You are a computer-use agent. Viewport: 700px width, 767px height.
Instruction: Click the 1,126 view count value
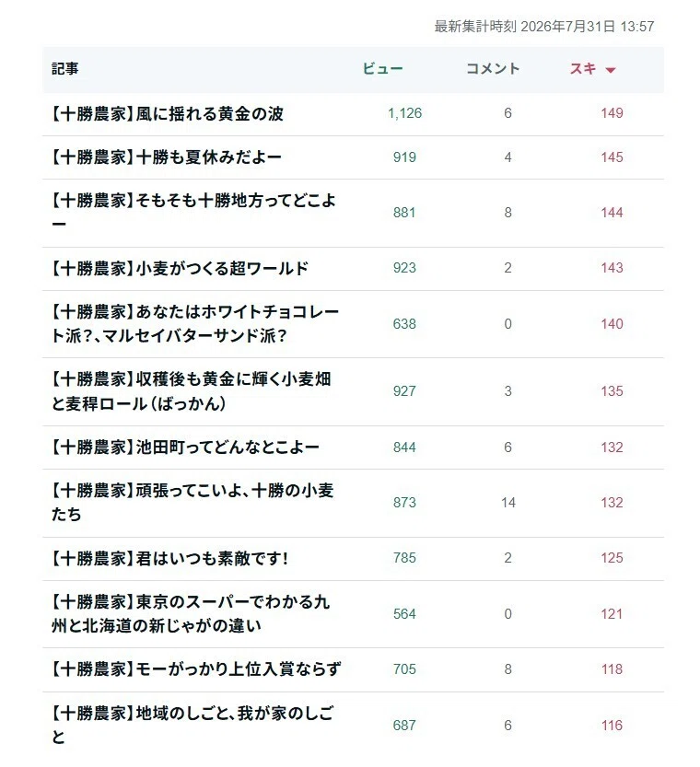404,113
